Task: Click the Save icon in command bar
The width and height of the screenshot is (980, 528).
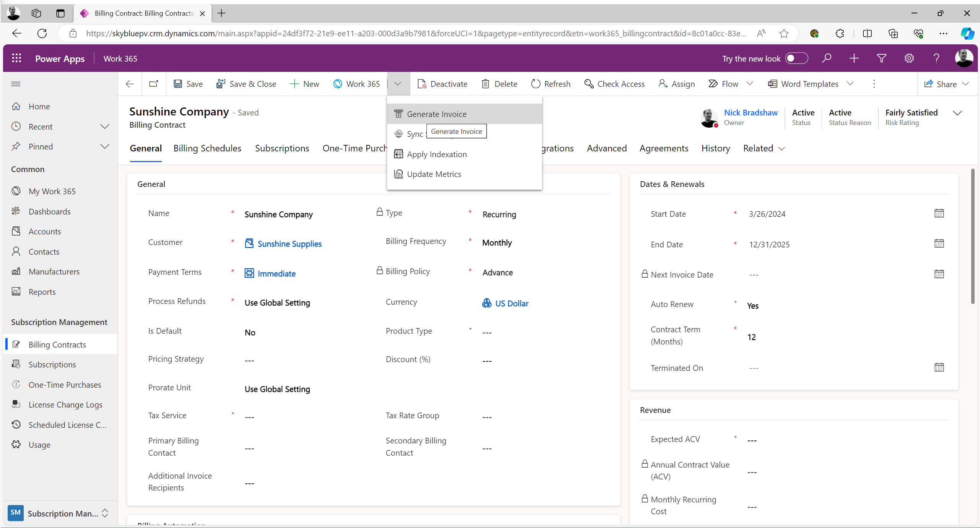Action: point(178,84)
